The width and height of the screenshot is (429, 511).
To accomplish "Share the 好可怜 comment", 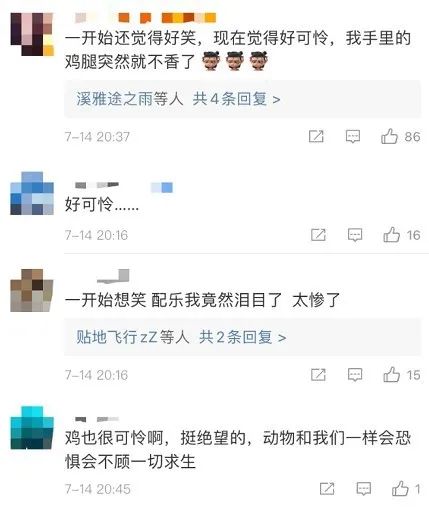I will [x=318, y=235].
